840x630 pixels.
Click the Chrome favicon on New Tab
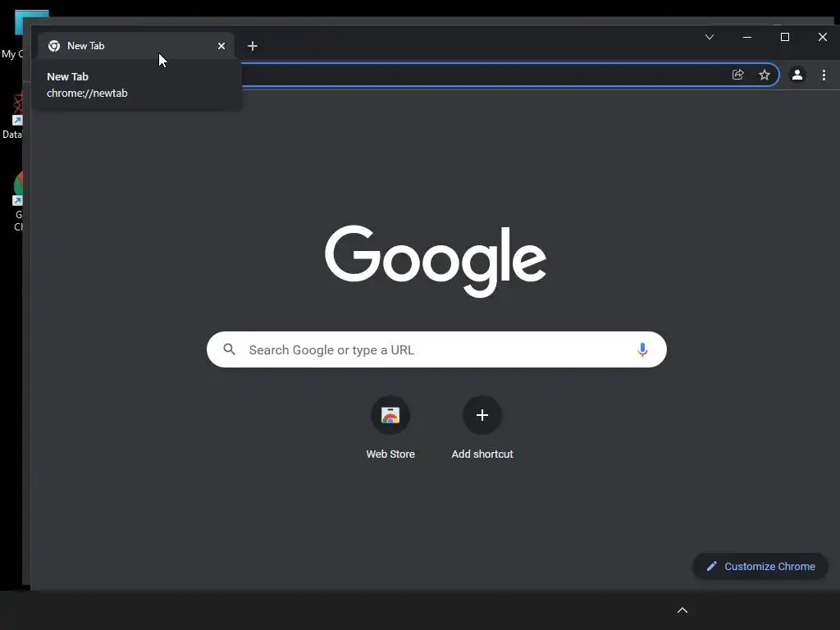[x=54, y=46]
